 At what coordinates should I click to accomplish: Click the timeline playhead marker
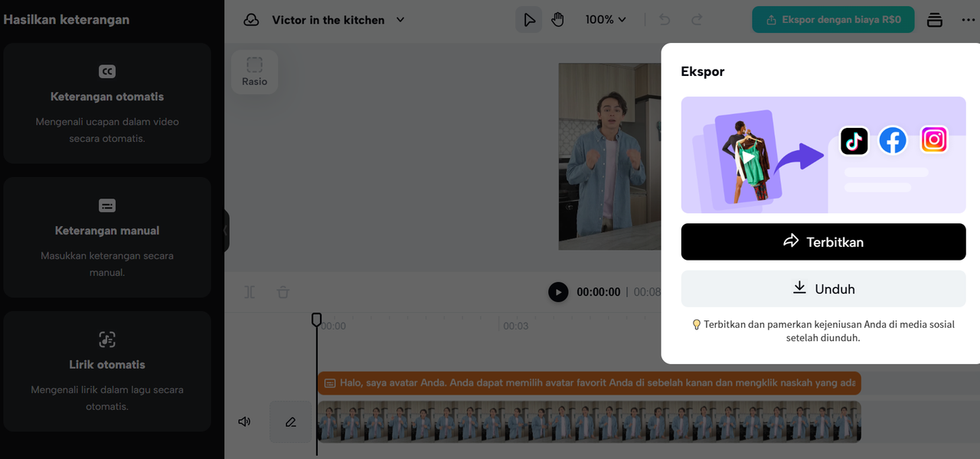click(x=316, y=320)
